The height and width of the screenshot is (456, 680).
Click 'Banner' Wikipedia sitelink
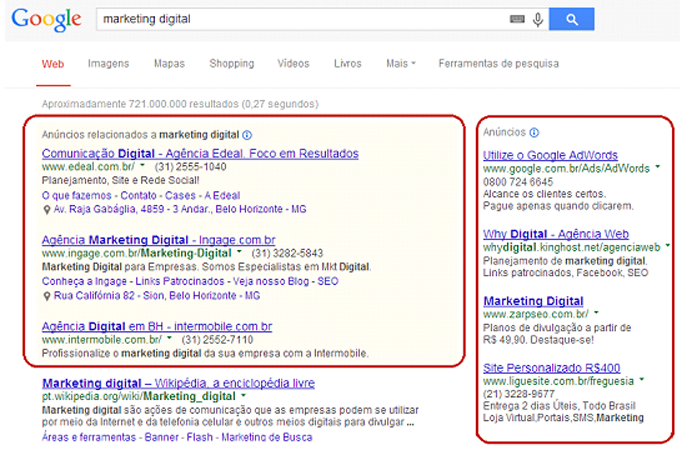pyautogui.click(x=161, y=437)
